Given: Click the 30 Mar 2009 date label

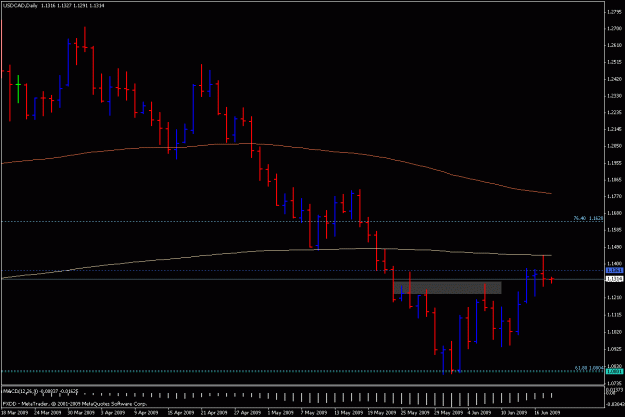Looking at the screenshot, I should click(81, 413).
